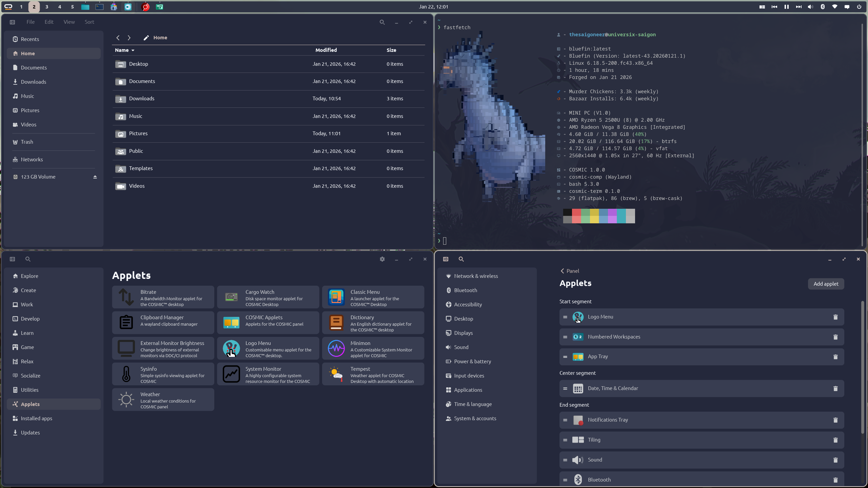Open the app store settings gear
Screen dimensions: 868x488
point(382,259)
